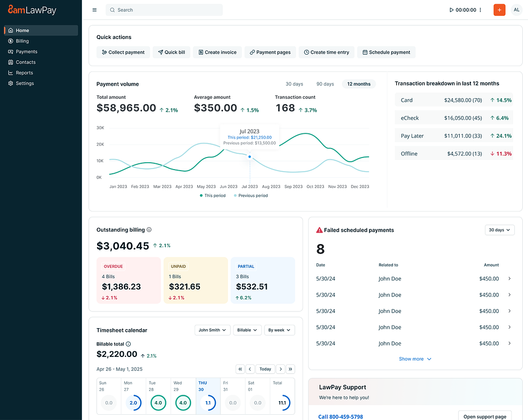
Task: Switch to the 30 days payment volume view
Action: point(294,83)
